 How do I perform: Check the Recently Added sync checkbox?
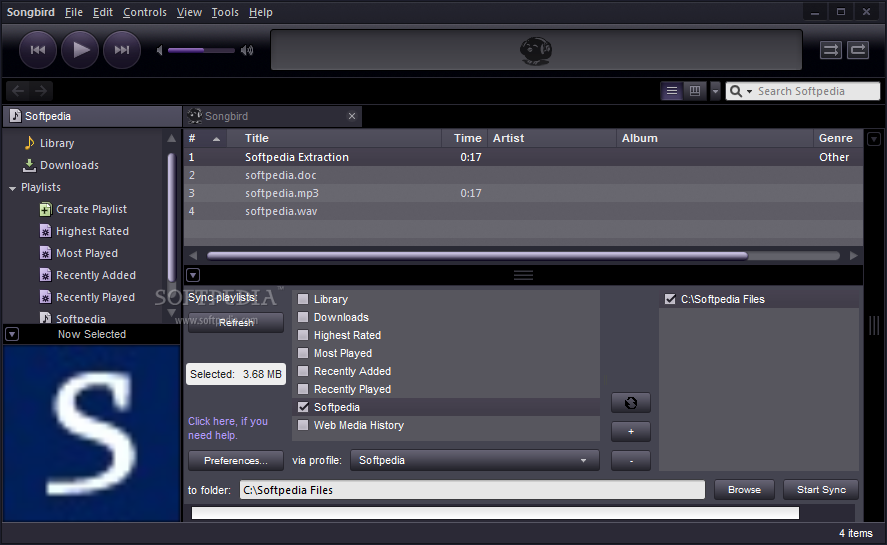[x=303, y=371]
